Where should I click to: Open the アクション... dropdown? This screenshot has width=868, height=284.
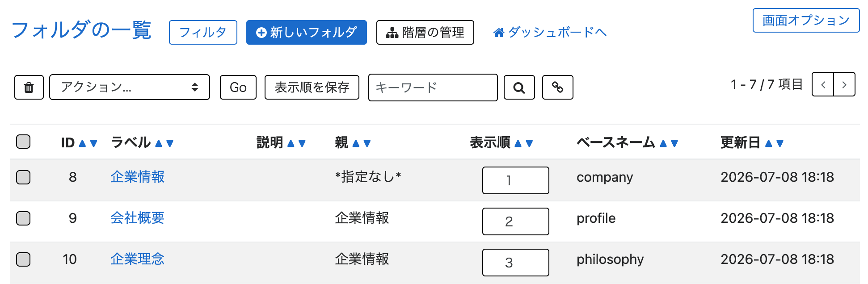130,87
